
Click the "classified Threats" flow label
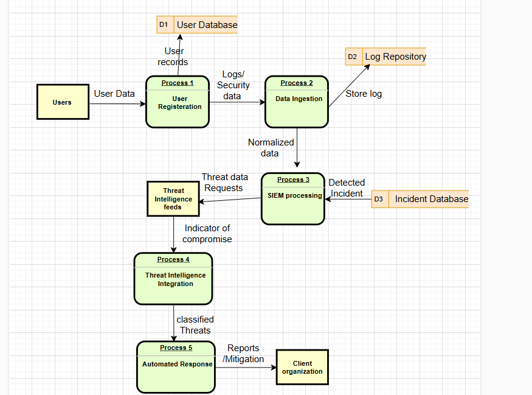point(195,324)
